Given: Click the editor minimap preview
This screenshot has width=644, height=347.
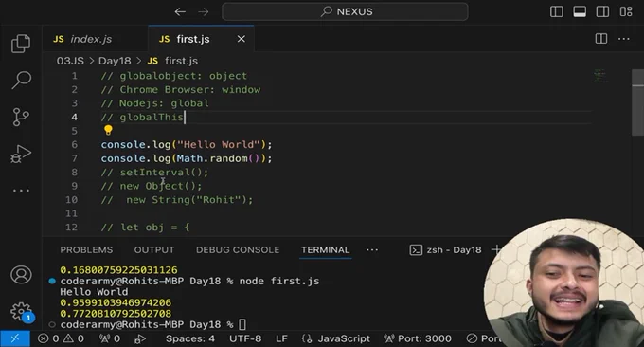Looking at the screenshot, I should click(601, 76).
